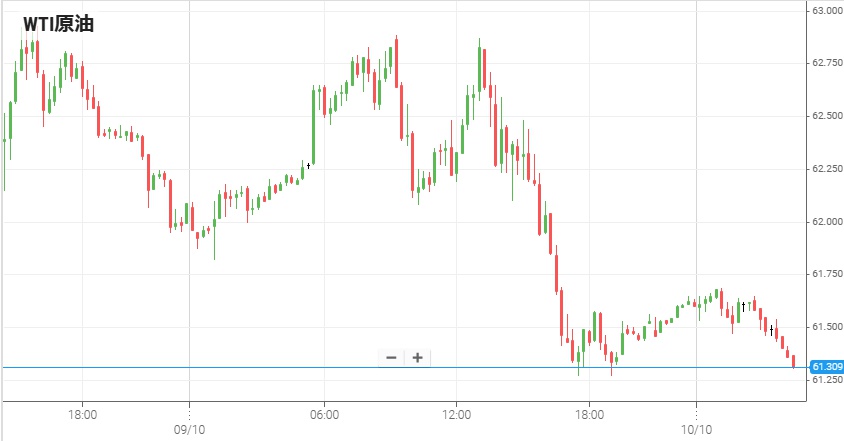Click the most recent candlestick
This screenshot has height=441, width=844.
[793, 360]
